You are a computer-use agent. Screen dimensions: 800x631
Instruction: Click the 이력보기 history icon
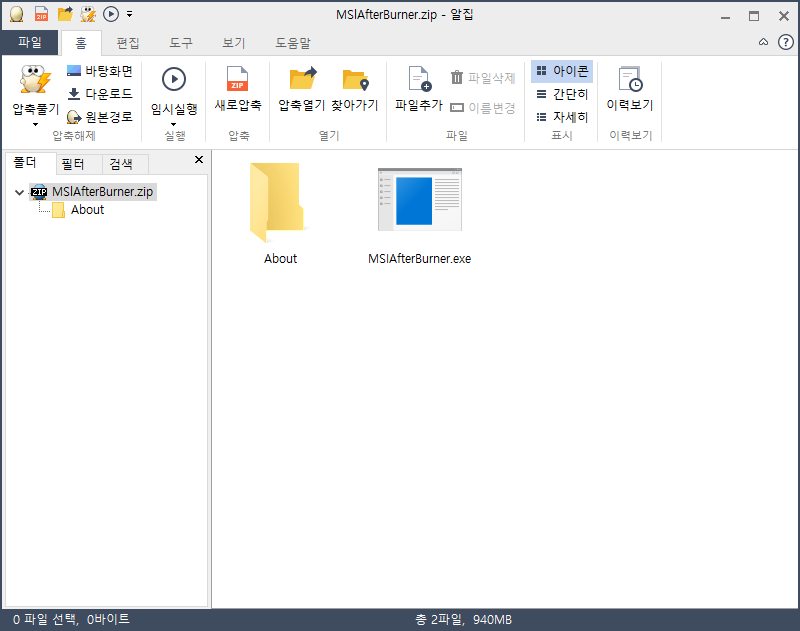[x=630, y=79]
